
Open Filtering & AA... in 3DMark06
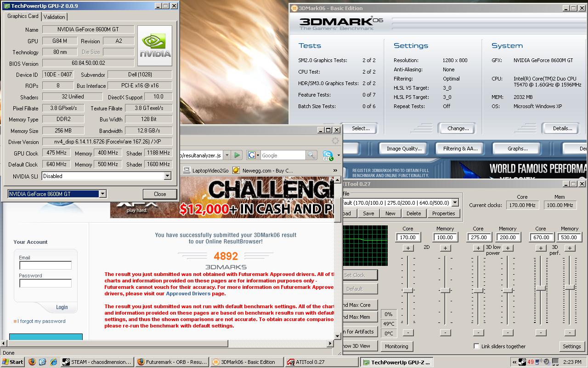(x=460, y=149)
